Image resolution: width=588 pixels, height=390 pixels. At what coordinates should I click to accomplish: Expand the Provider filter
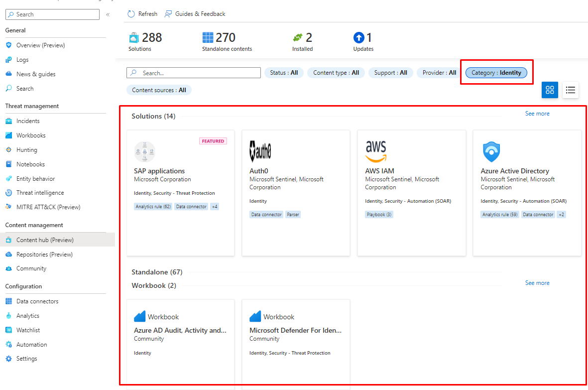point(439,73)
